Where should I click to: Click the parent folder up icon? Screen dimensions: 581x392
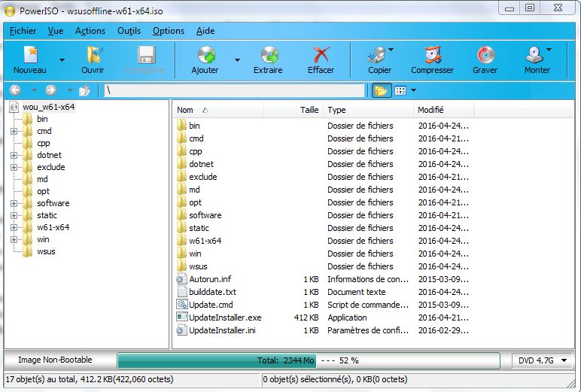coord(84,90)
